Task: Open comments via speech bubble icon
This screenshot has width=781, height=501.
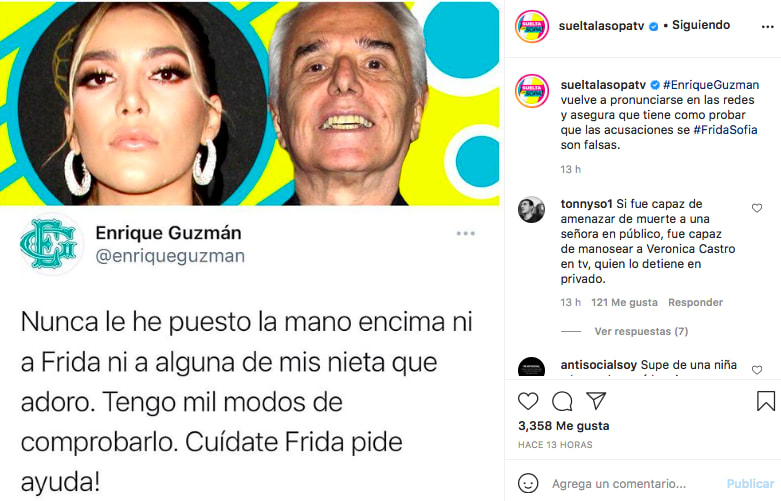Action: [x=562, y=401]
